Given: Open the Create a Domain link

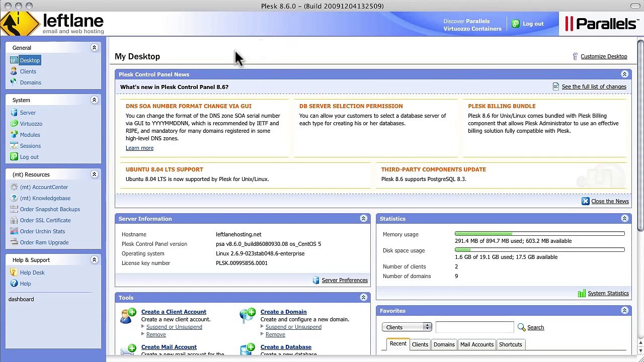Looking at the screenshot, I should tap(284, 312).
